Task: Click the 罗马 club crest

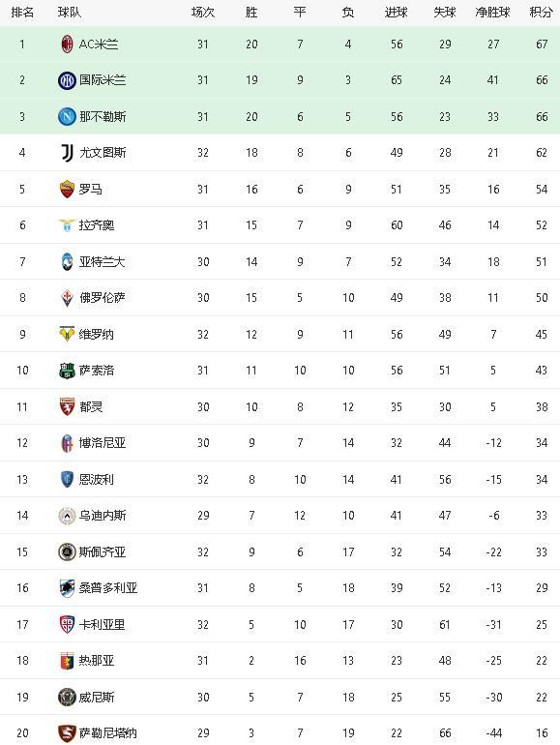Action: tap(68, 189)
